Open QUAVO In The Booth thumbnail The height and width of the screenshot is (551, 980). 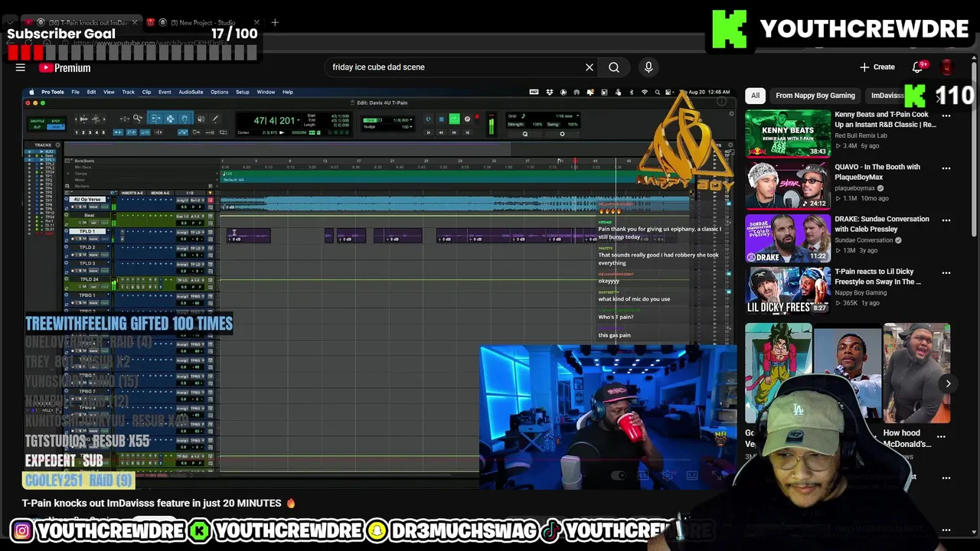click(788, 186)
